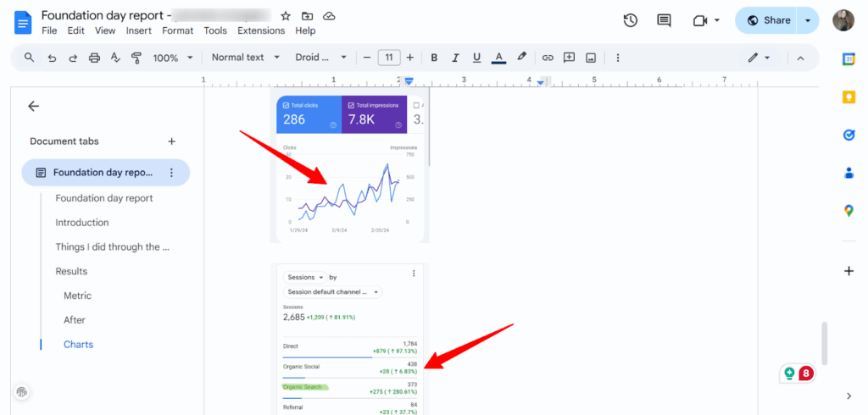Click the insert link icon
Screen dimensions: 868x415
[x=548, y=58]
